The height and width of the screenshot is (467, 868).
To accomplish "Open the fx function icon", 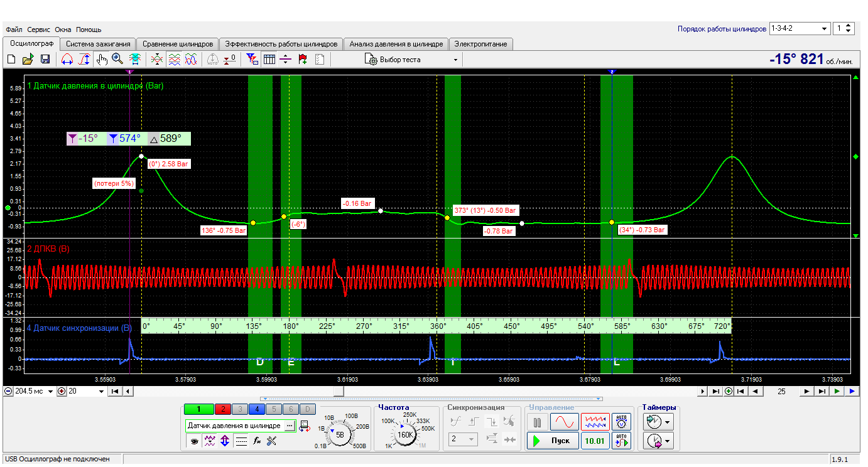I will [256, 441].
